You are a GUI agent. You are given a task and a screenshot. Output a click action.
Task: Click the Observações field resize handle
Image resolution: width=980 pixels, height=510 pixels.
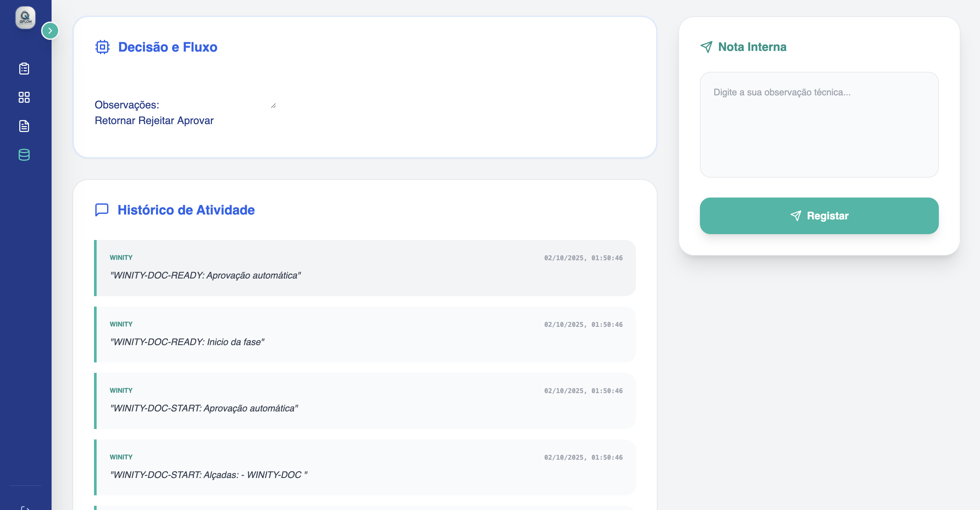274,106
